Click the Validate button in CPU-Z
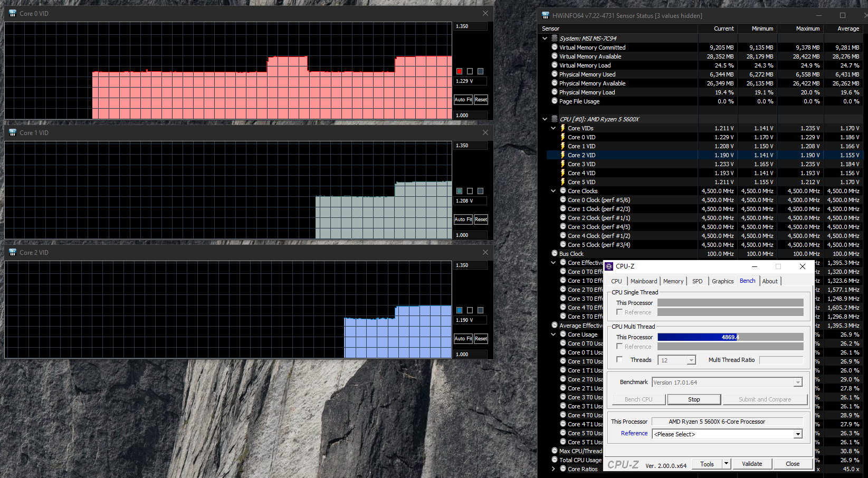The image size is (868, 478). pyautogui.click(x=752, y=464)
